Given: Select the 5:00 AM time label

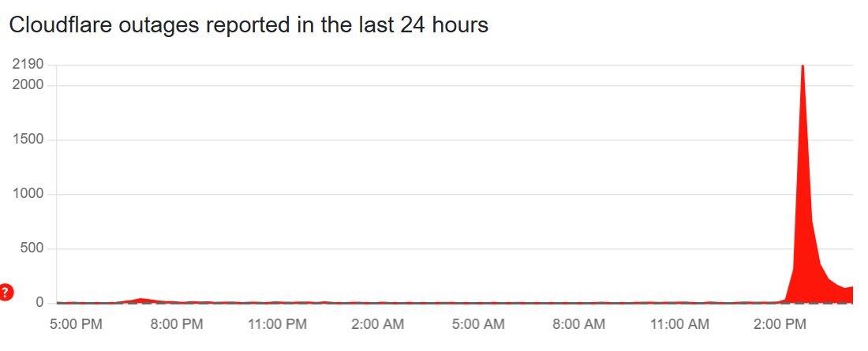Looking at the screenshot, I should (478, 324).
